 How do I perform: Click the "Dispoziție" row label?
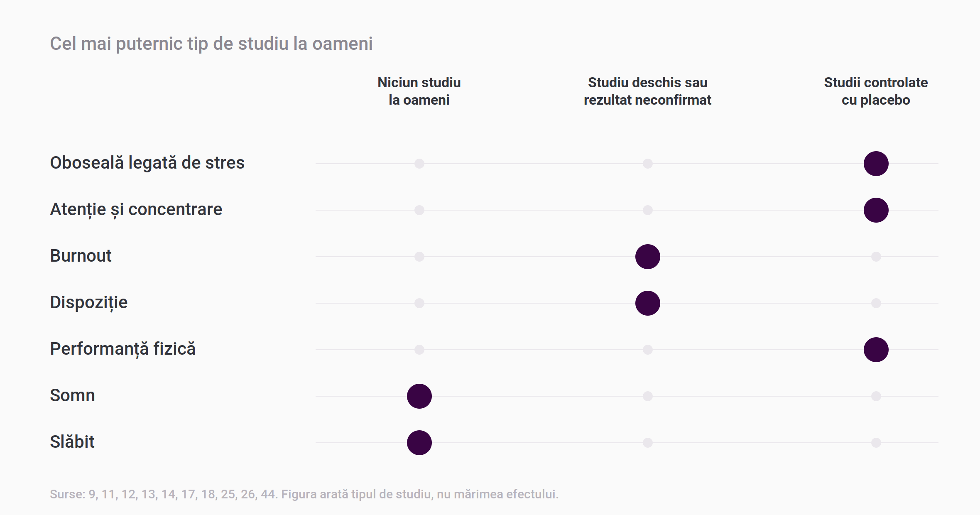(x=88, y=302)
